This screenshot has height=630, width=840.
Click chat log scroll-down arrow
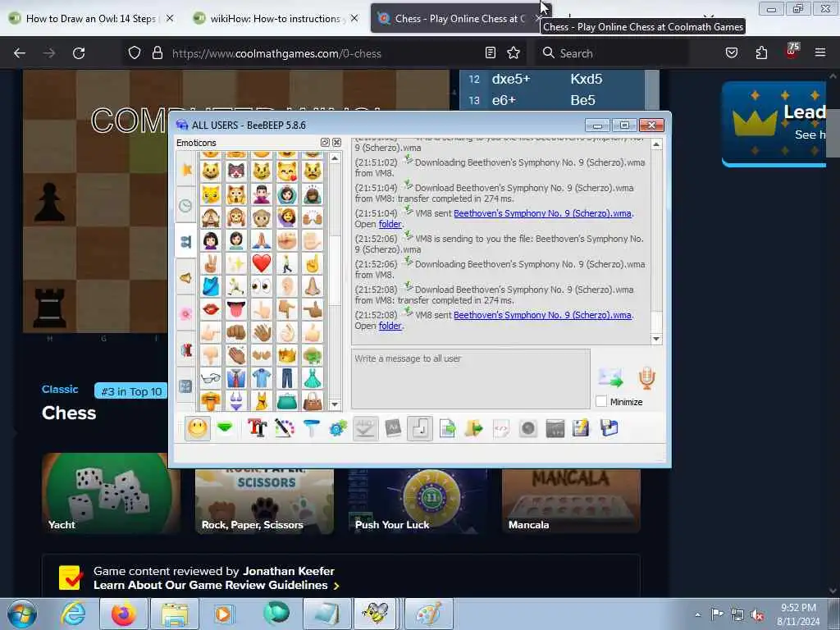(656, 339)
